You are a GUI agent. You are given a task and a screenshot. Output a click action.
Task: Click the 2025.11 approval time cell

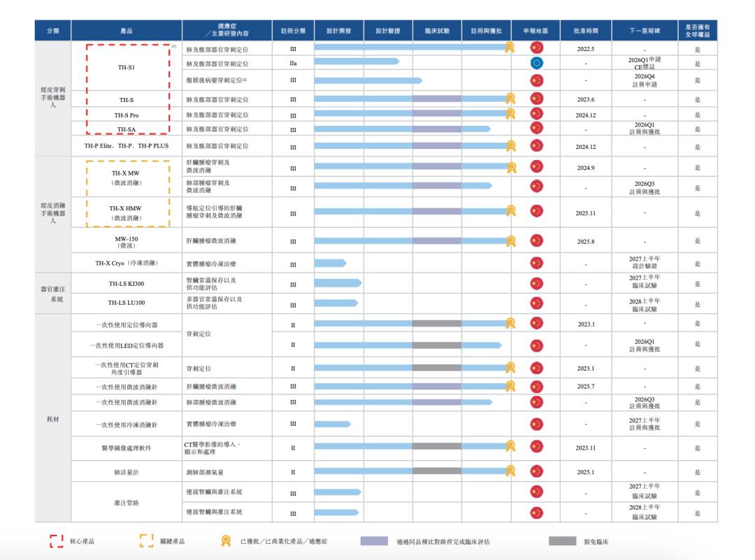click(x=586, y=213)
